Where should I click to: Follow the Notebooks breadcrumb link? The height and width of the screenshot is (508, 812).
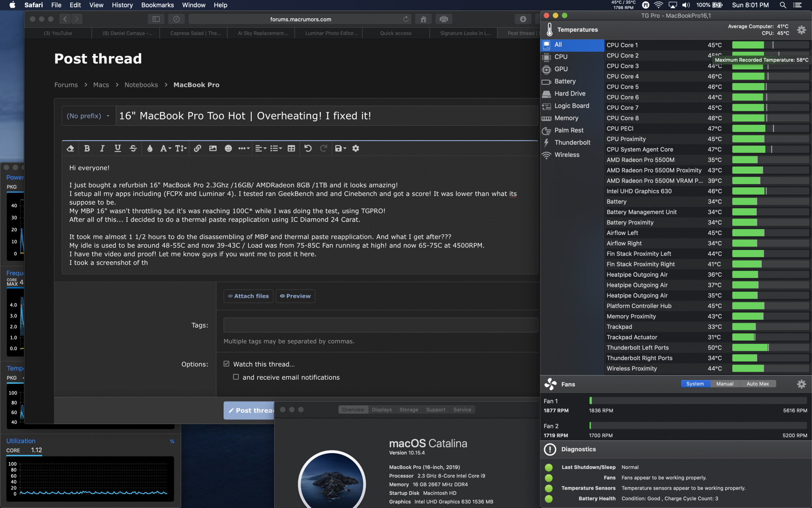141,85
